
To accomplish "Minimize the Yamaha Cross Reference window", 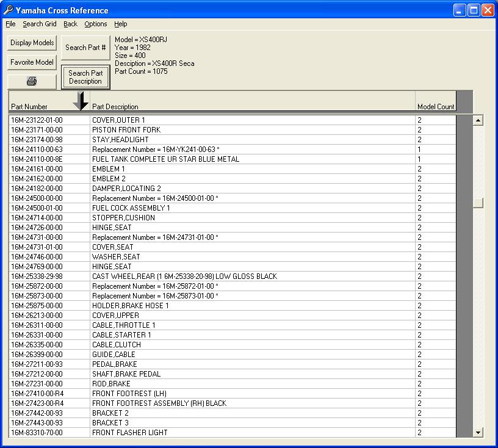I will point(460,10).
